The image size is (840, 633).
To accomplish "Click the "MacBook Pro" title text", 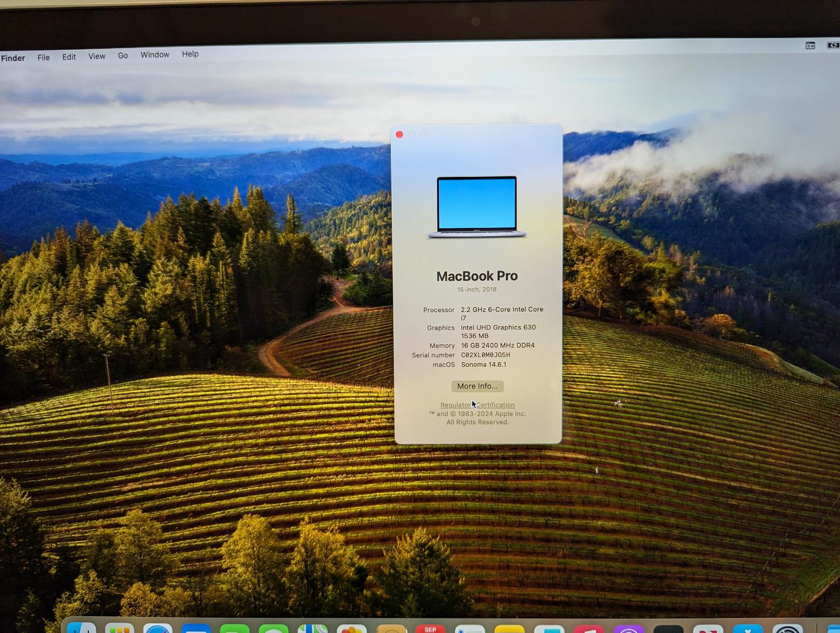I will pos(477,276).
